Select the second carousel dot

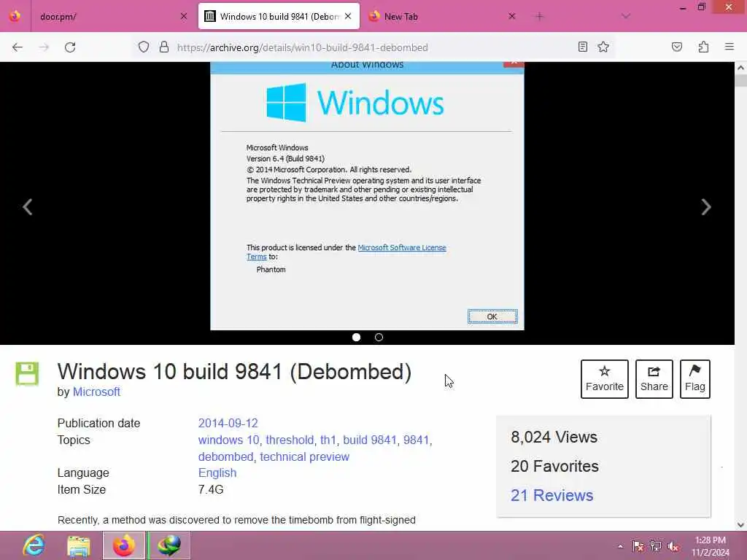point(379,337)
